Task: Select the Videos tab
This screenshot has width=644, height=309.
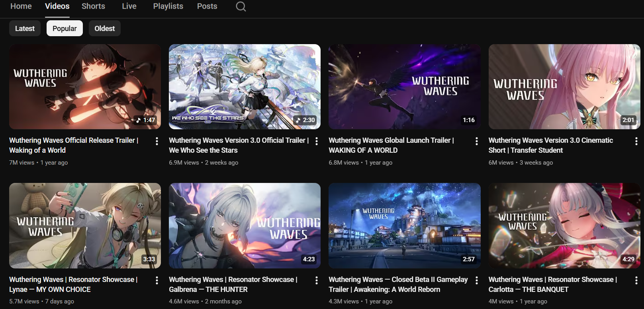Action: coord(57,6)
